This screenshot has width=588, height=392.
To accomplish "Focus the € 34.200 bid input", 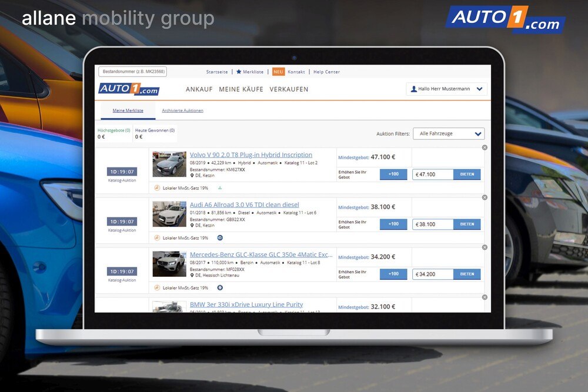I will coord(433,274).
